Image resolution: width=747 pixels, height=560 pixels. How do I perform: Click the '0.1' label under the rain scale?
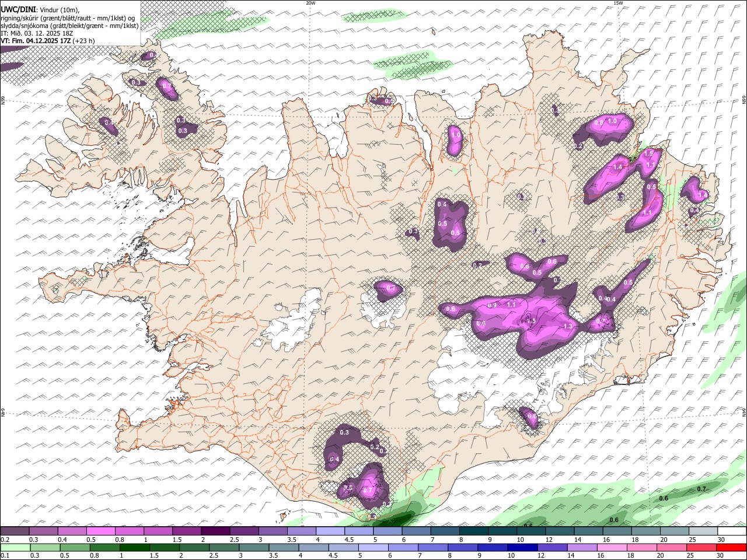(x=5, y=555)
